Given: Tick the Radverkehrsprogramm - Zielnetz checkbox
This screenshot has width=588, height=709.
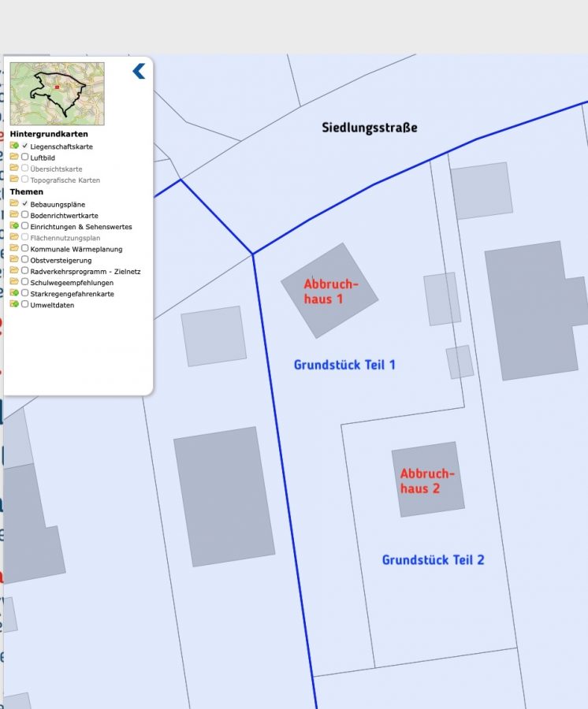Looking at the screenshot, I should (25, 270).
